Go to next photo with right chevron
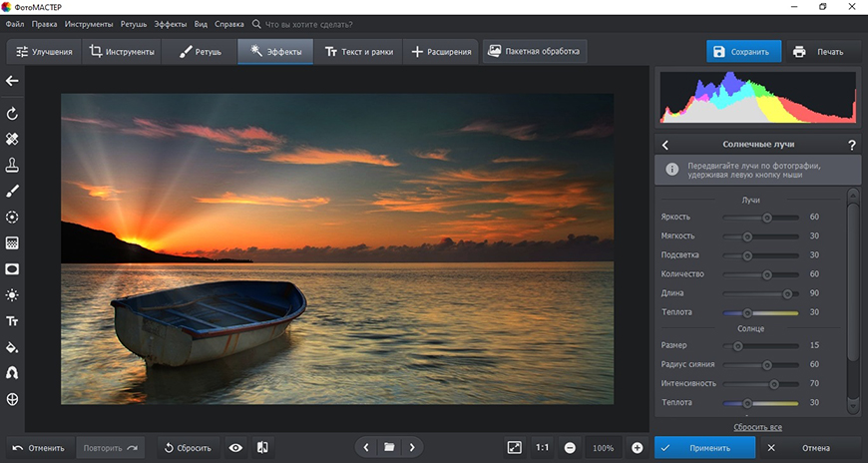Screen dimensions: 868x463 click(x=412, y=448)
